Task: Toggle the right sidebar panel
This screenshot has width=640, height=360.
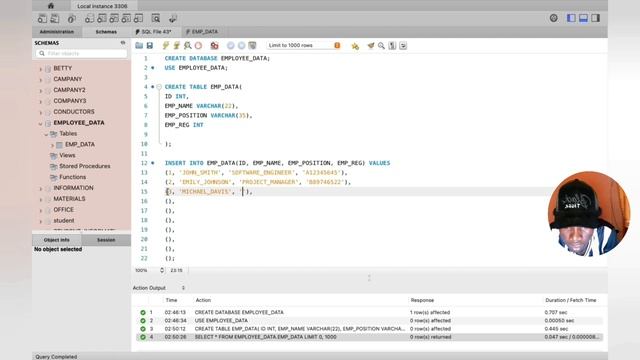Action: point(596,18)
